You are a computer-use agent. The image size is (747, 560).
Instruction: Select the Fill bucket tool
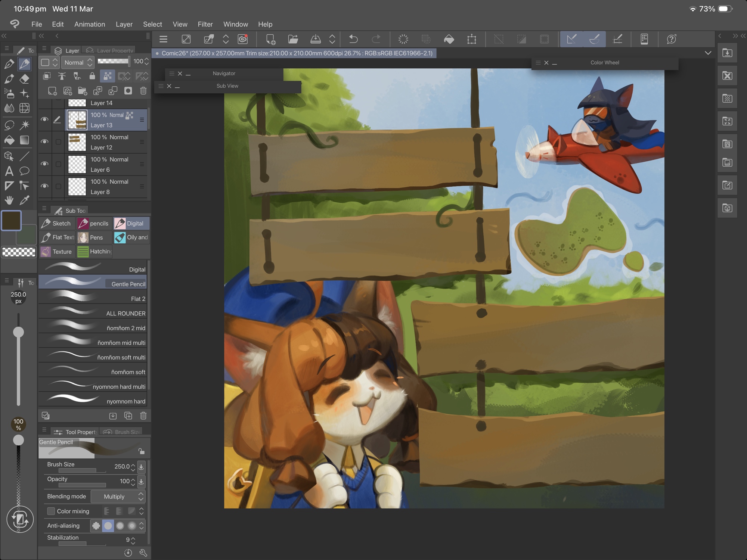[9, 140]
